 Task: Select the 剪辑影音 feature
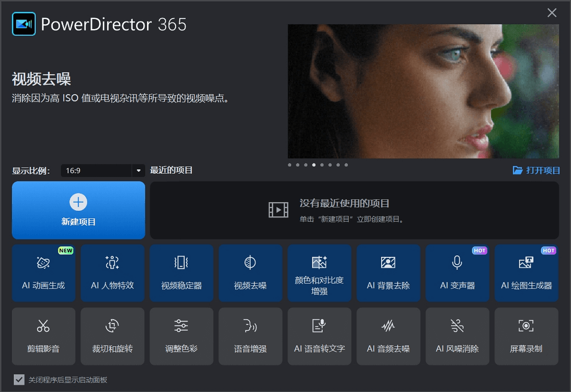click(43, 336)
